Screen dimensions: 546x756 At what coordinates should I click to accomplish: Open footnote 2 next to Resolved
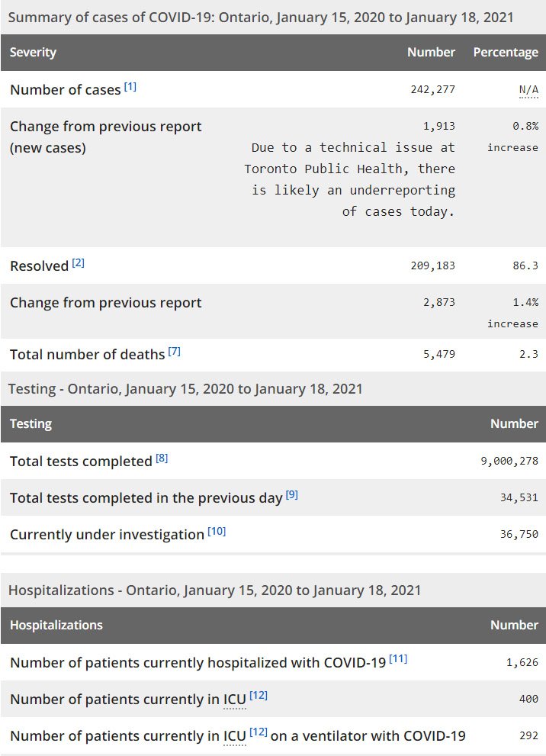[x=79, y=263]
